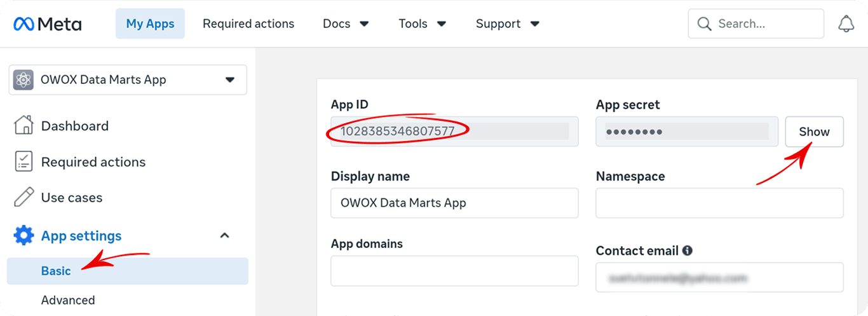This screenshot has height=316, width=868.
Task: Select Basic settings item
Action: pos(128,271)
